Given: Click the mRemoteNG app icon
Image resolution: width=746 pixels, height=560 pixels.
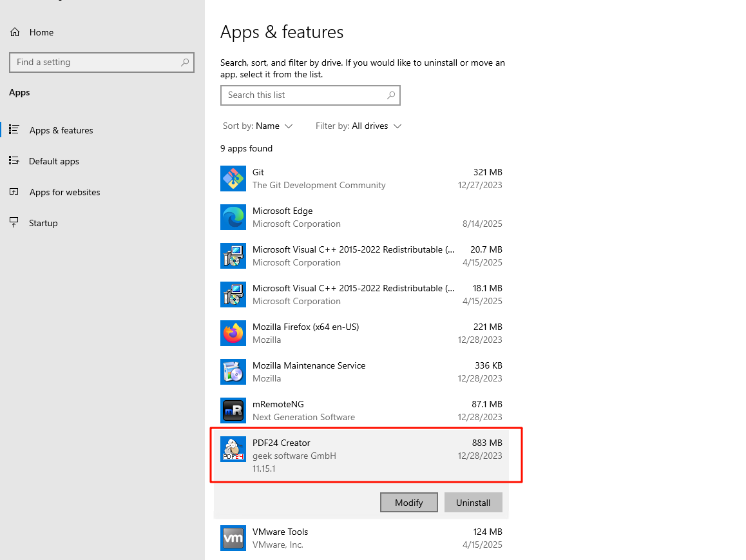Looking at the screenshot, I should pyautogui.click(x=233, y=410).
